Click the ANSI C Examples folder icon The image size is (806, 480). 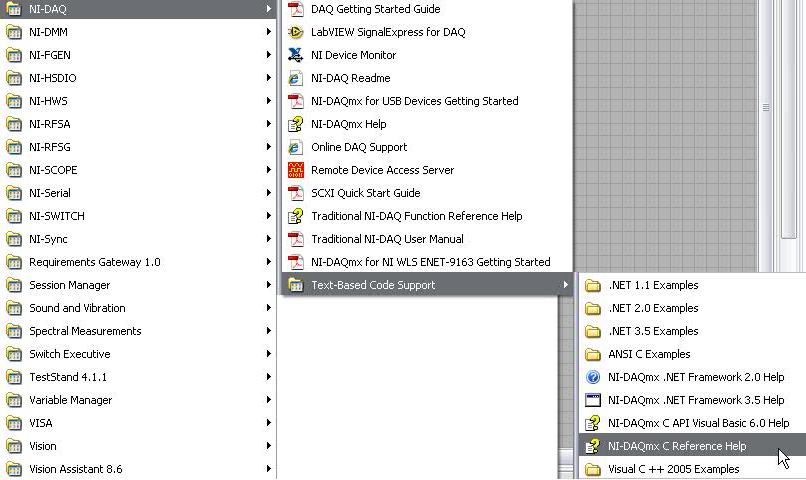point(593,354)
